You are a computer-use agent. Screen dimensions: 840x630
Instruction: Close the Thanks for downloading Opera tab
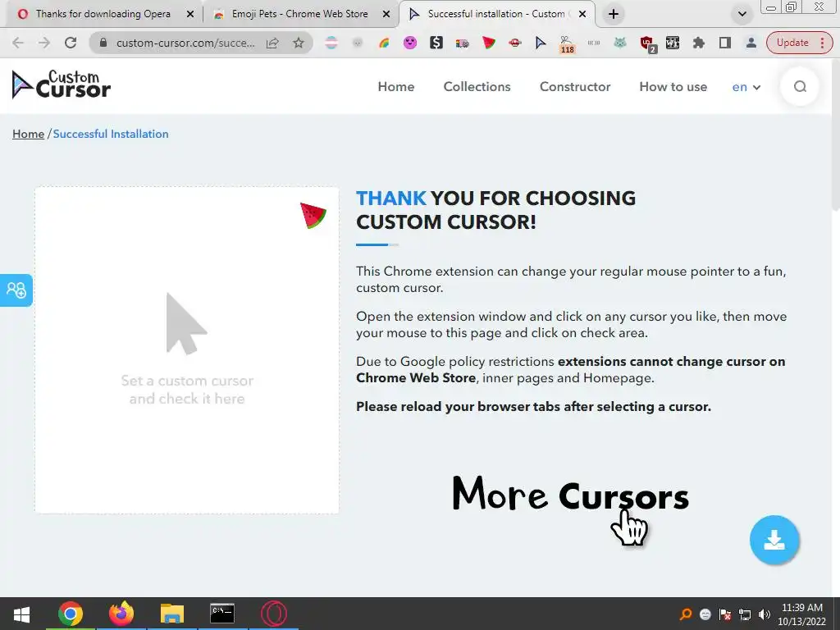pos(190,15)
